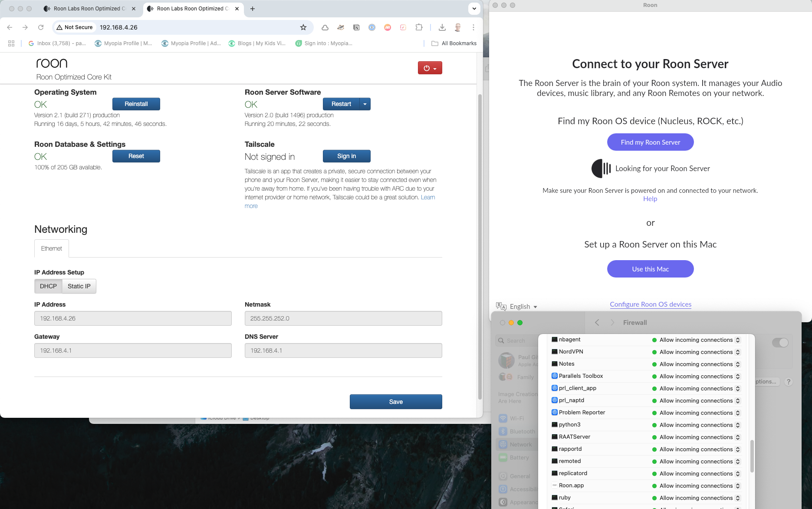The image size is (812, 509).
Task: Save networking settings
Action: [396, 402]
